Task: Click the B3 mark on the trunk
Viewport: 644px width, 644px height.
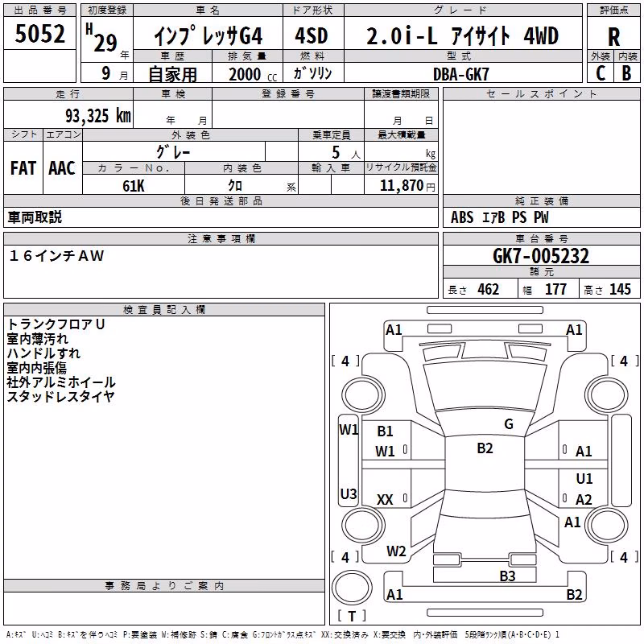Action: tap(507, 576)
